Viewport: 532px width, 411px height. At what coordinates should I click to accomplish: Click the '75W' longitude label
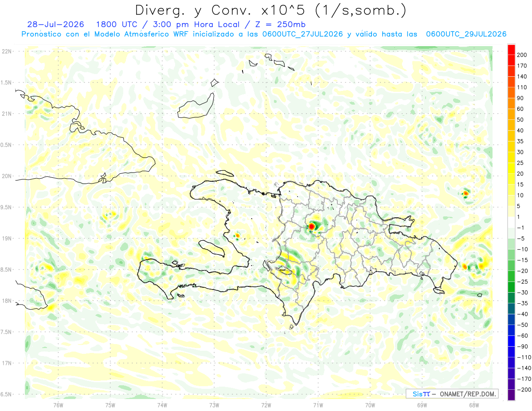(x=110, y=405)
